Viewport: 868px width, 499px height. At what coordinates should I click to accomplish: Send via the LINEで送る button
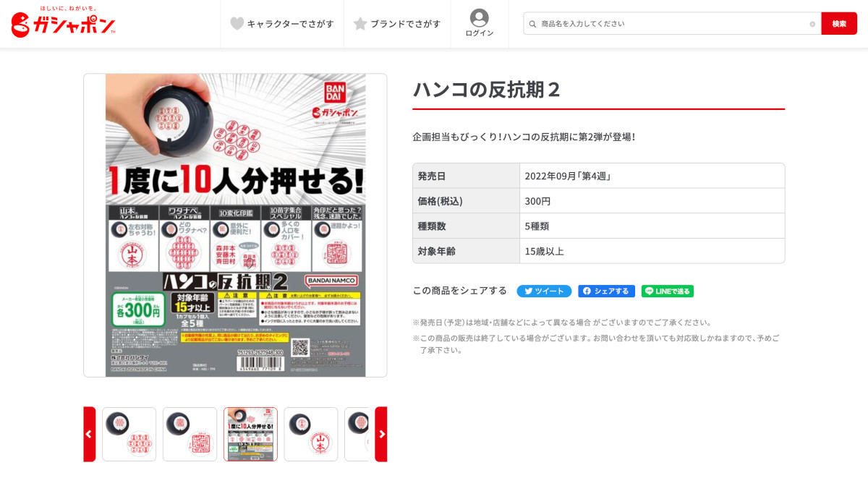668,291
